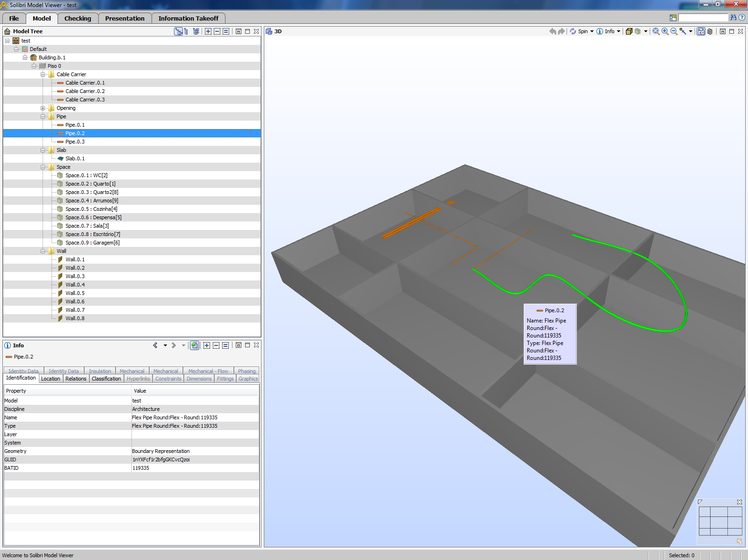
Task: Switch to the Location tab in Info panel
Action: [51, 379]
